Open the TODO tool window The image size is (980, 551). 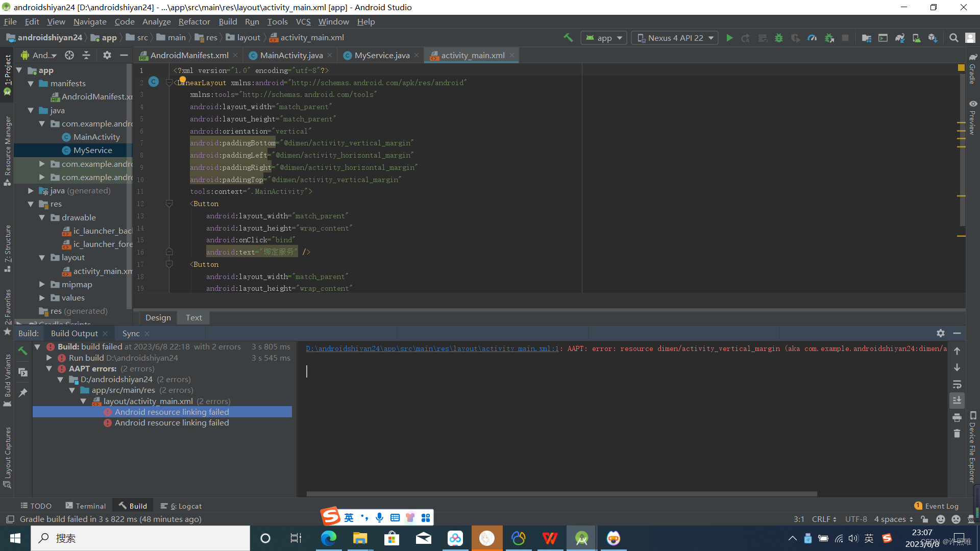[36, 506]
